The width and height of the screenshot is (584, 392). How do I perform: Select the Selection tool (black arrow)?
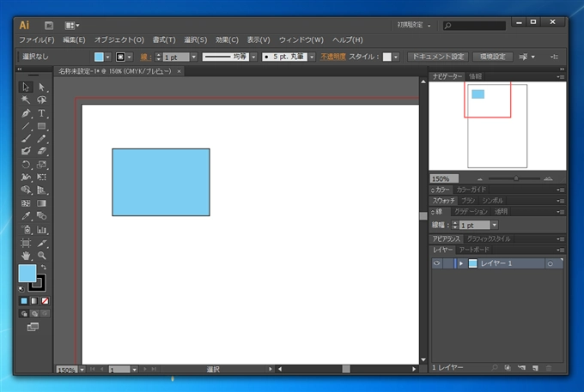[26, 87]
